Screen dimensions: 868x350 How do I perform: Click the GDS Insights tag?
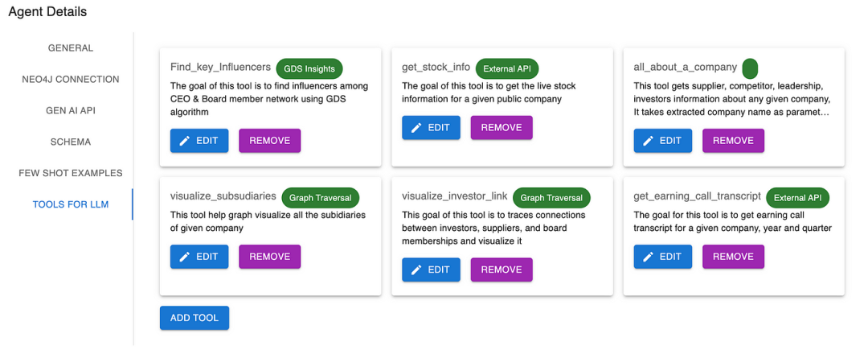309,68
